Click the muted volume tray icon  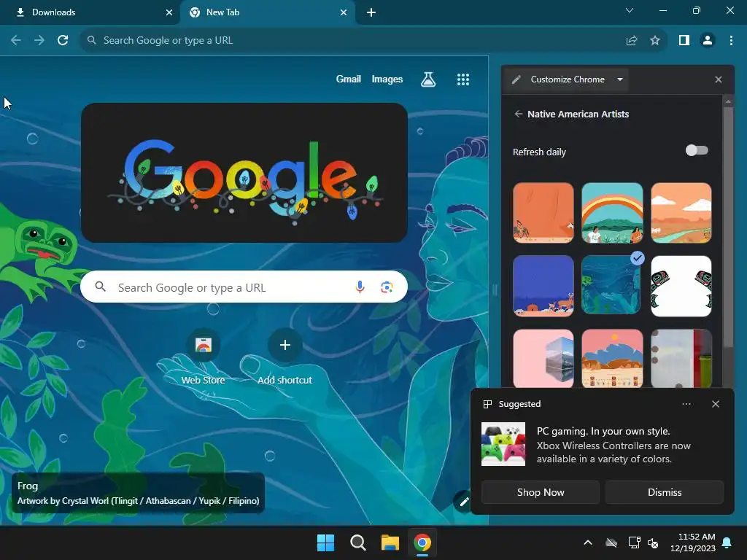(653, 542)
